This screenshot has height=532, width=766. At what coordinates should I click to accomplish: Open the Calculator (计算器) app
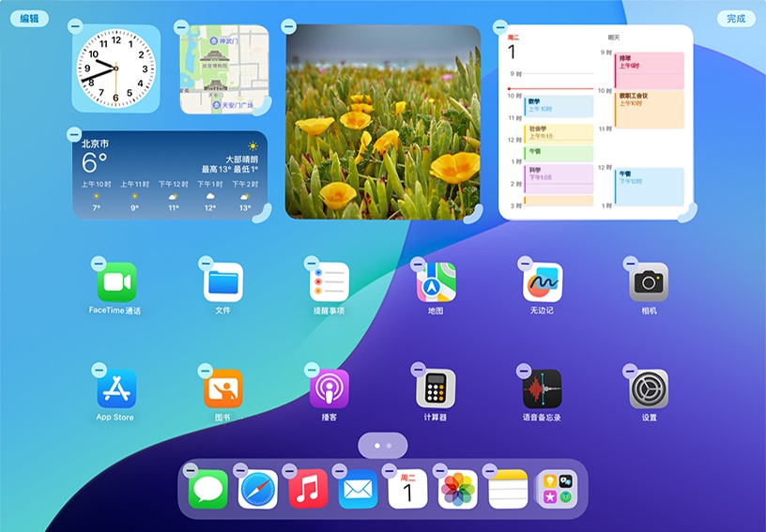tap(436, 388)
